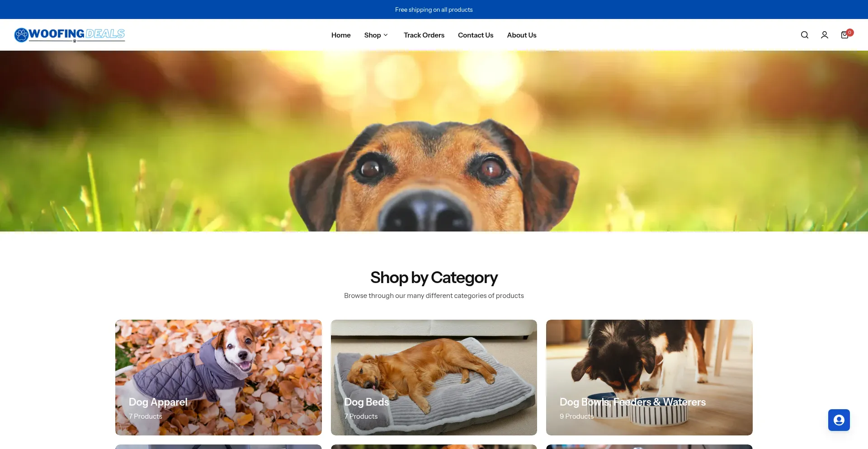Screen dimensions: 868x449
Task: Open the search icon in header
Action: click(804, 35)
